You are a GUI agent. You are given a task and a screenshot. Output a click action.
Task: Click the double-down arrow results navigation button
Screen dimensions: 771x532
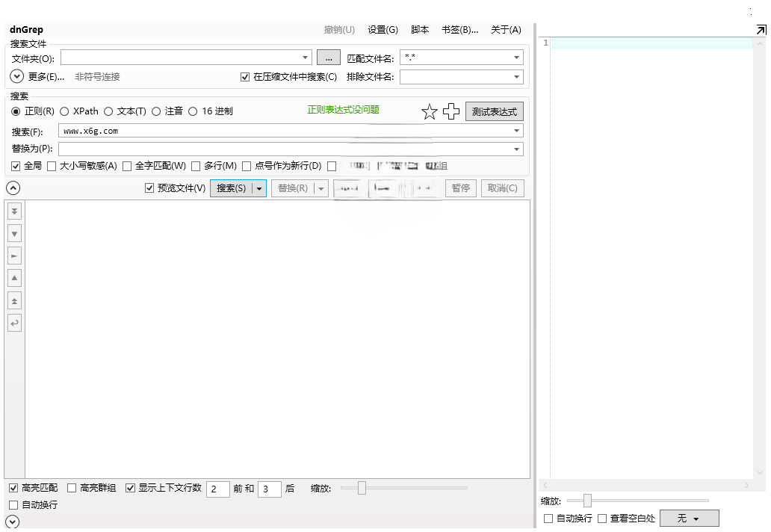click(x=15, y=211)
